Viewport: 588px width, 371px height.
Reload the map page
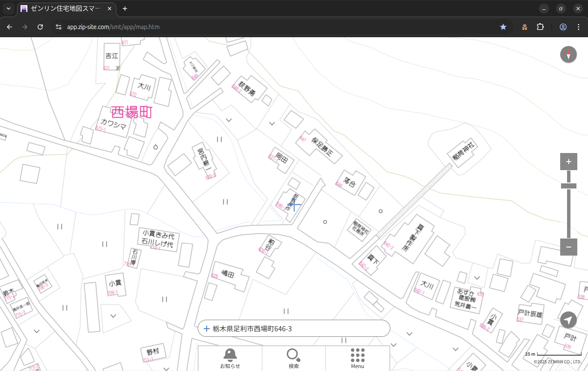pyautogui.click(x=40, y=27)
